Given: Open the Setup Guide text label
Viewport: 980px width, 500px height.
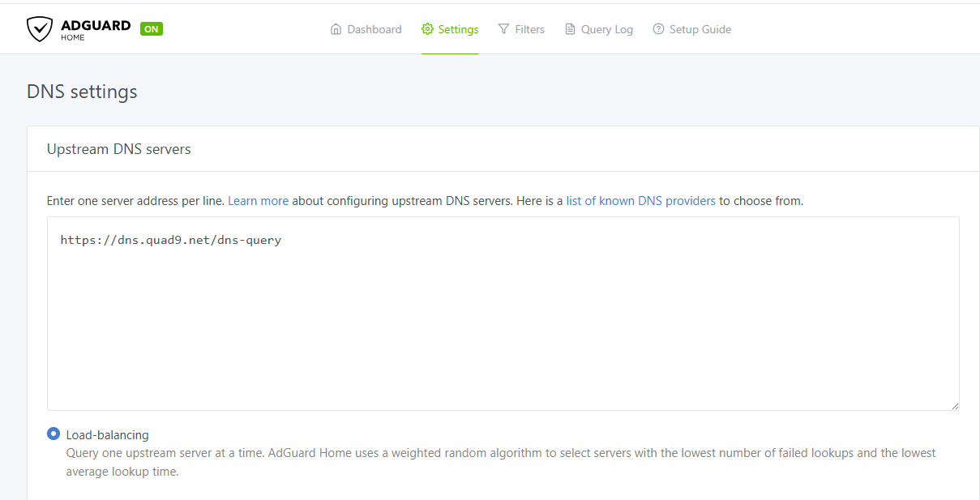Looking at the screenshot, I should [700, 29].
